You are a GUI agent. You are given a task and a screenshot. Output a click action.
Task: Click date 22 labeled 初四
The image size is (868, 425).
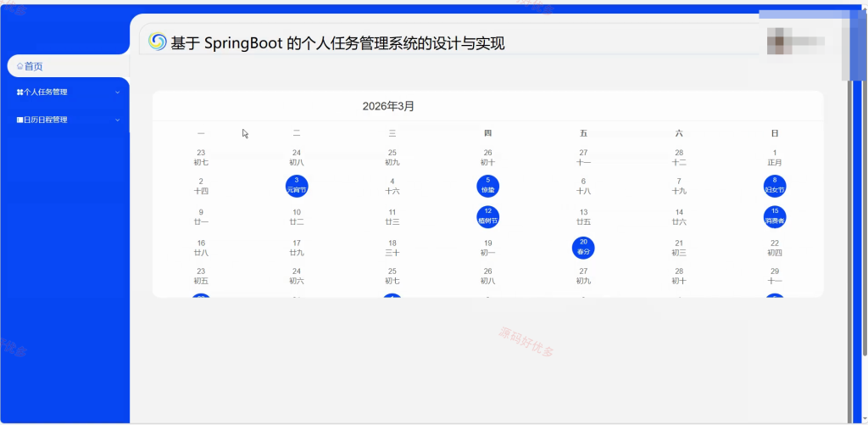point(775,248)
